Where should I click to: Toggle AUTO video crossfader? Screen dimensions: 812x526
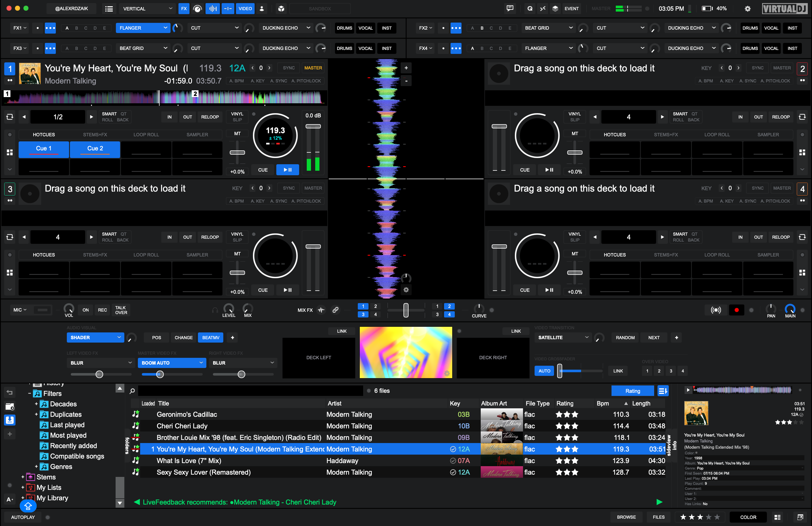pyautogui.click(x=544, y=371)
